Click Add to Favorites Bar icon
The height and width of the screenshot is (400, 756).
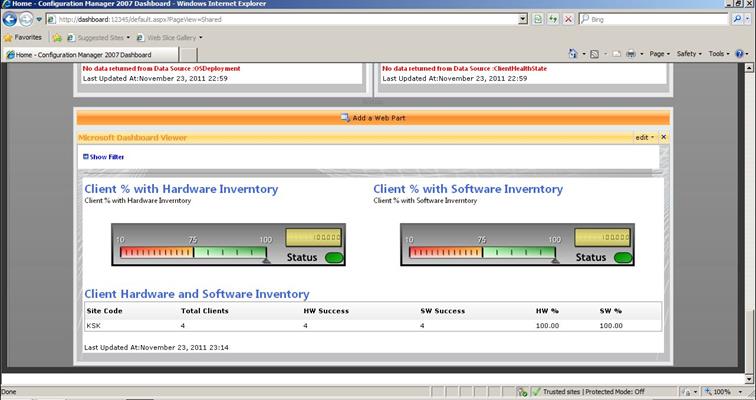coord(57,38)
